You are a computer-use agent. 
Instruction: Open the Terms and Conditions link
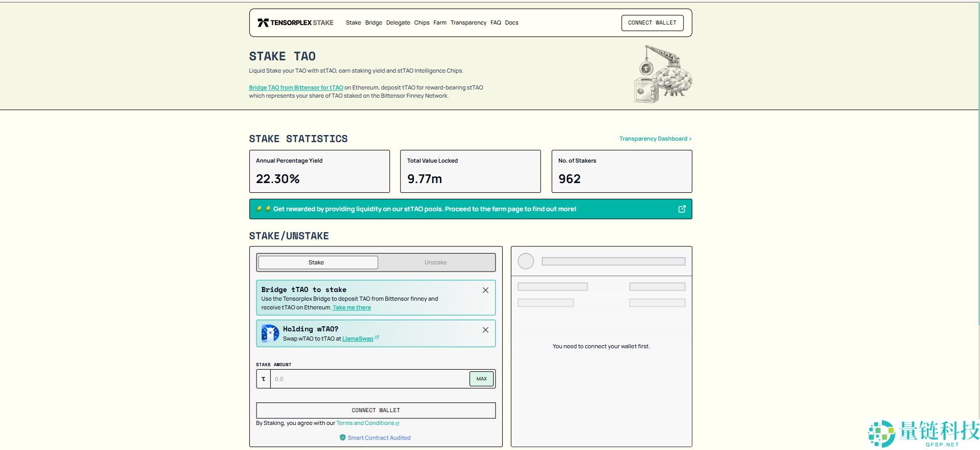(365, 423)
